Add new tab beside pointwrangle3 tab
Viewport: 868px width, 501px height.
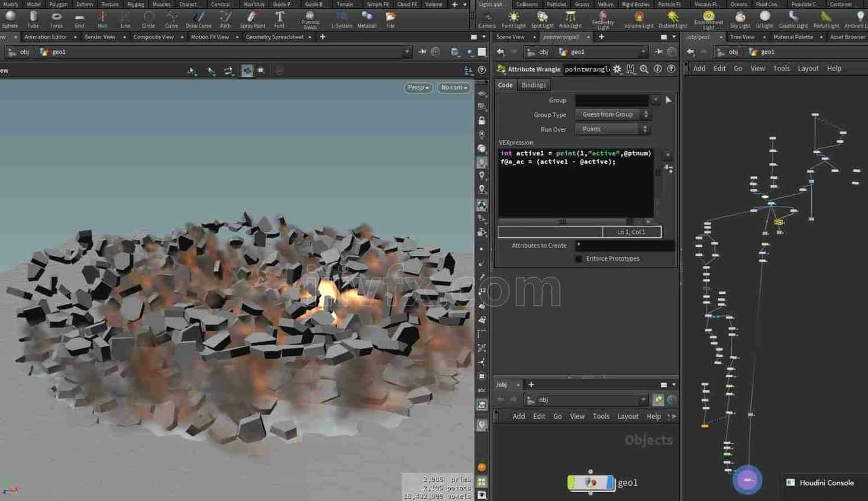601,37
